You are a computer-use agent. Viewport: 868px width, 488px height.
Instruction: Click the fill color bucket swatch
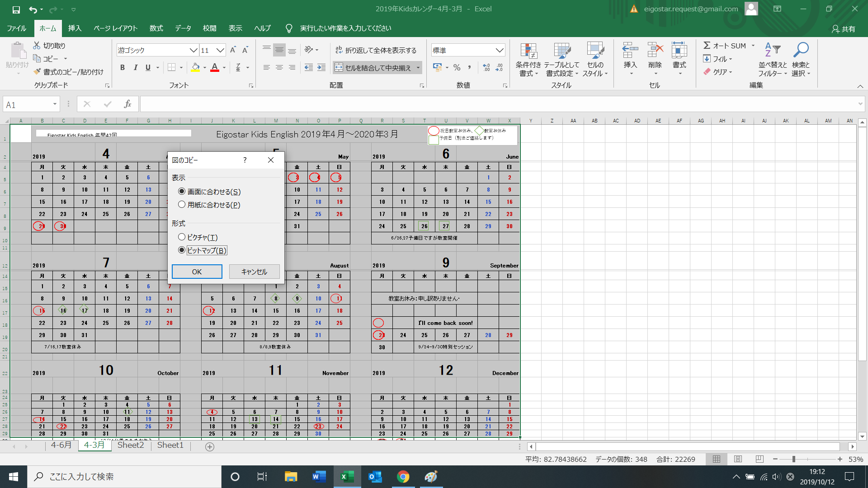point(195,68)
